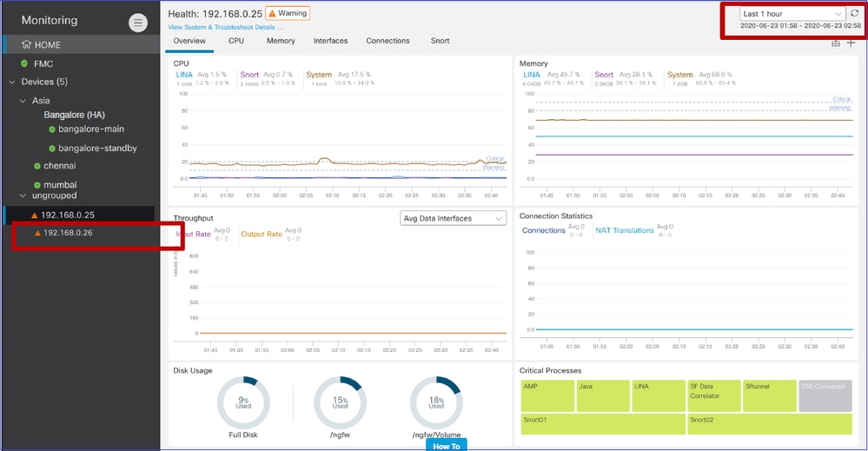Click the gray SSE Connector tile
The height and width of the screenshot is (451, 868).
[825, 395]
